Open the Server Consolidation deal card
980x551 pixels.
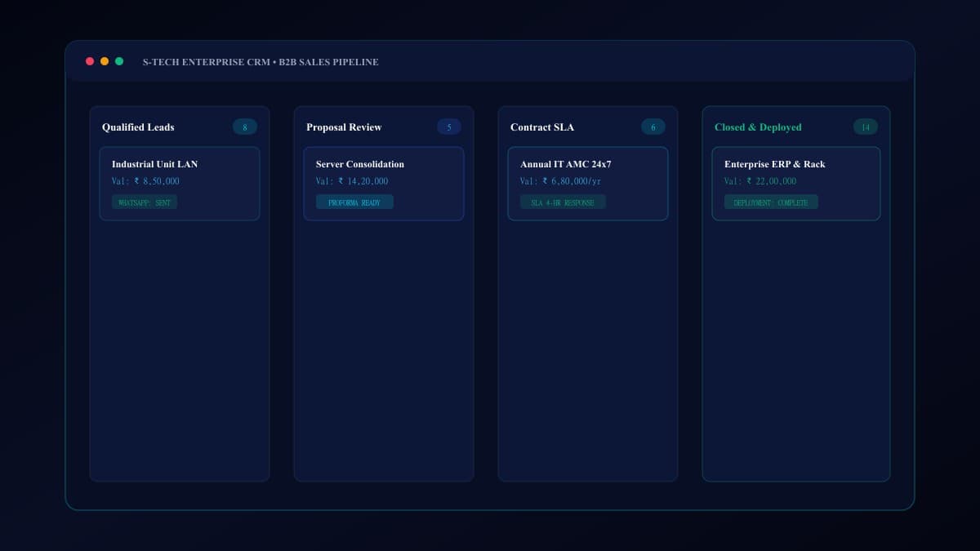(x=384, y=184)
